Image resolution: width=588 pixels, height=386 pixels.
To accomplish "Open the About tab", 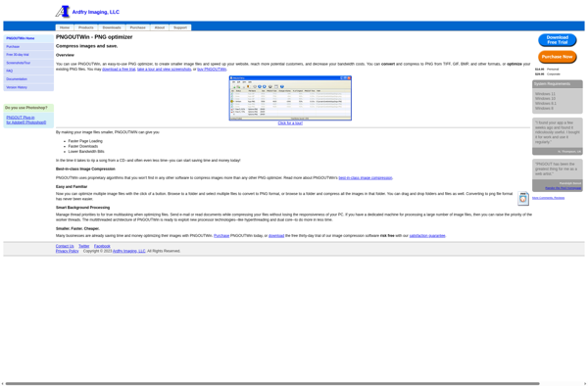I will tap(160, 27).
